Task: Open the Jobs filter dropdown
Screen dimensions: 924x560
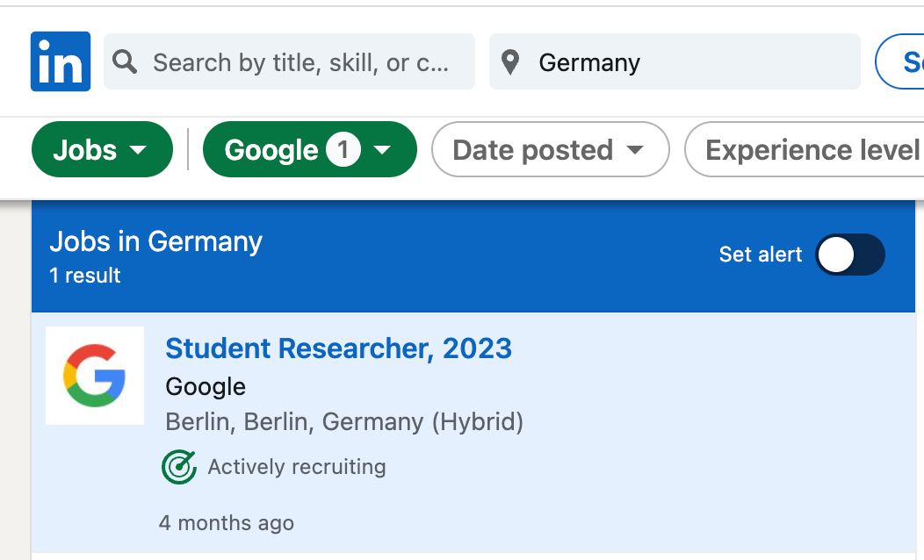Action: click(x=102, y=149)
